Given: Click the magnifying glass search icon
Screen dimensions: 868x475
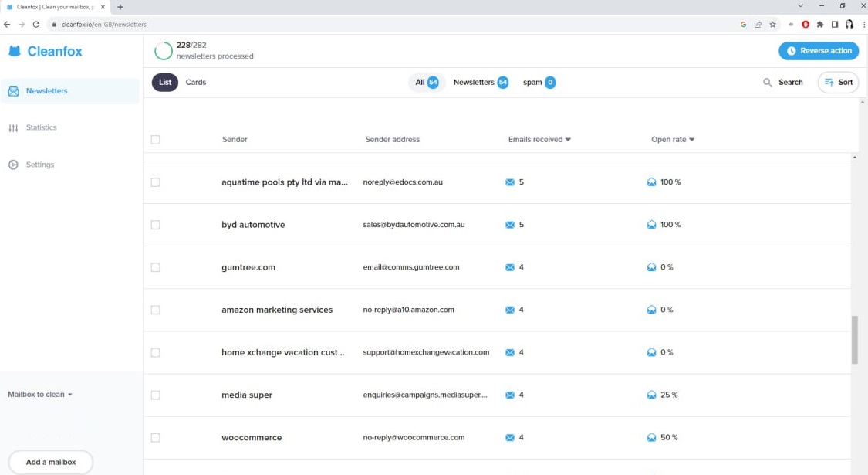Looking at the screenshot, I should [x=767, y=83].
